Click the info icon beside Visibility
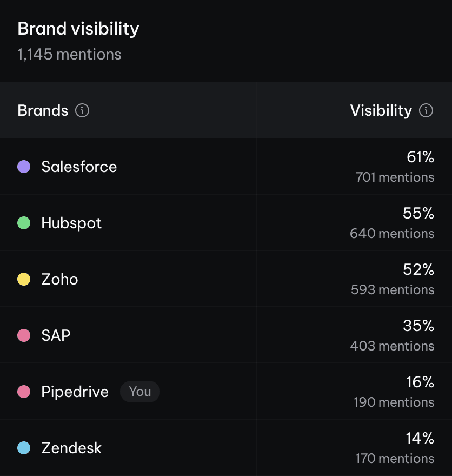This screenshot has width=452, height=476. point(426,111)
